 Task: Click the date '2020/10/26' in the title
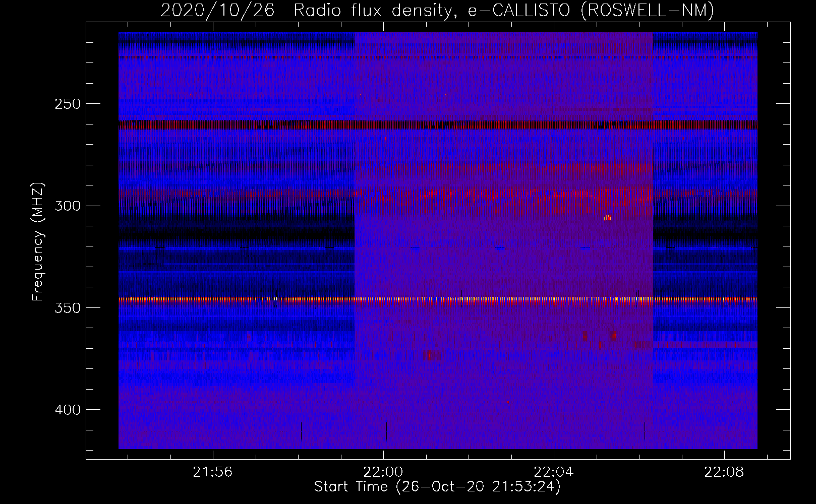pos(217,10)
